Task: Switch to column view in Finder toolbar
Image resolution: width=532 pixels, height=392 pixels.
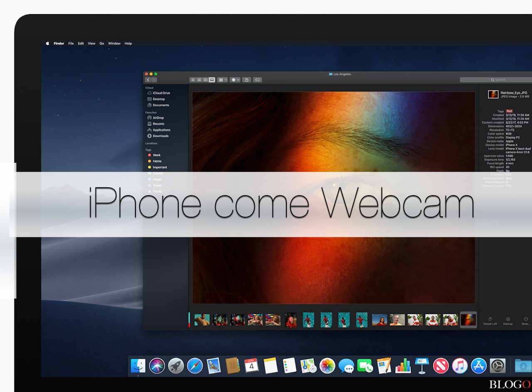Action: [205, 80]
